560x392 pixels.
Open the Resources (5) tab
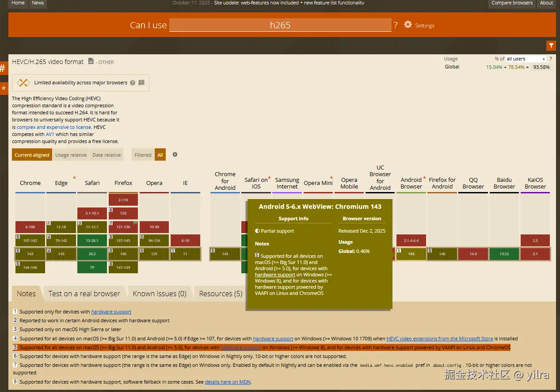(221, 294)
